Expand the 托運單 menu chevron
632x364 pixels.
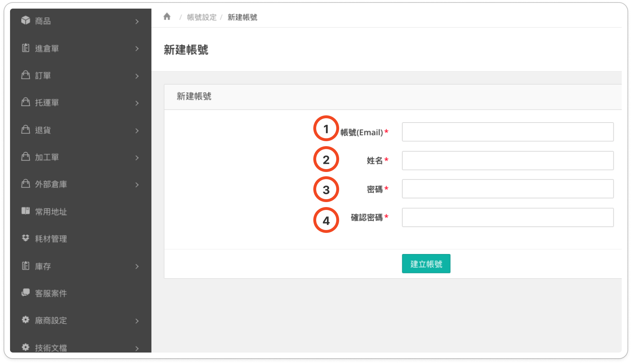137,103
